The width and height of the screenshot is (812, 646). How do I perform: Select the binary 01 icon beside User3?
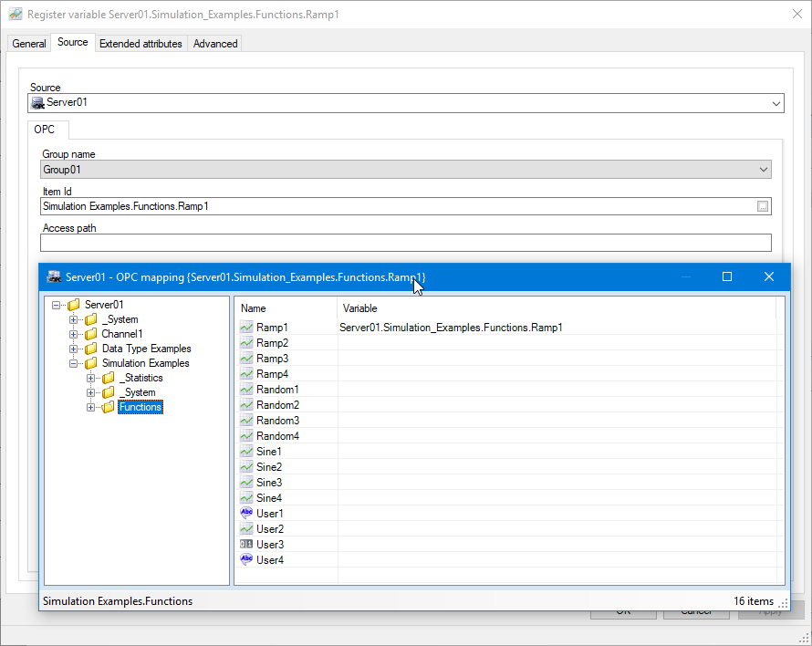[x=246, y=544]
